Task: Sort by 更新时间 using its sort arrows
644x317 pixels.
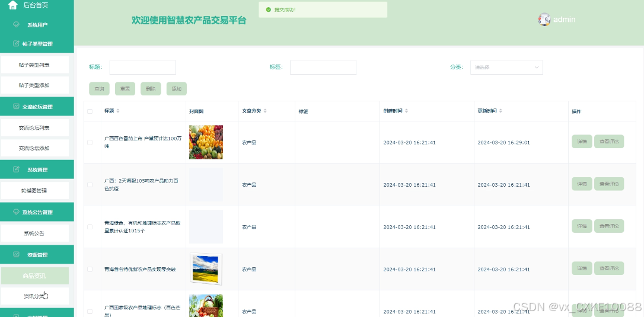Action: [500, 111]
